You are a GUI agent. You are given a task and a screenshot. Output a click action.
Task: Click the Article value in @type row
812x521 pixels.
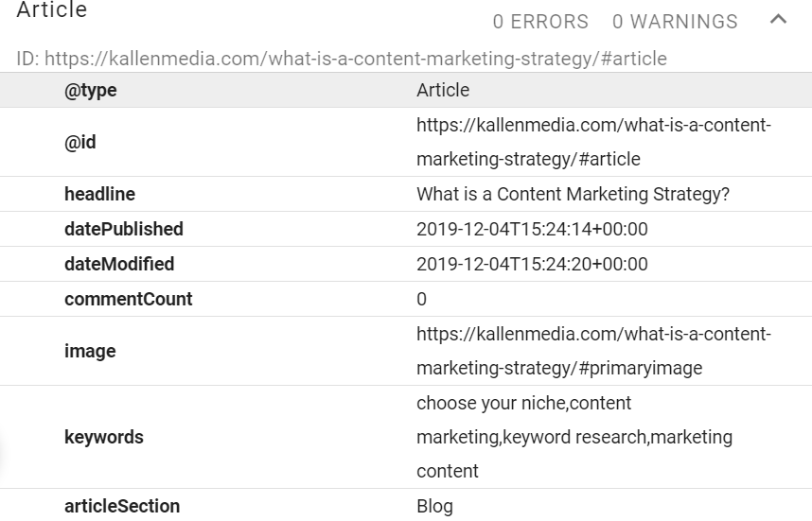[x=443, y=91]
